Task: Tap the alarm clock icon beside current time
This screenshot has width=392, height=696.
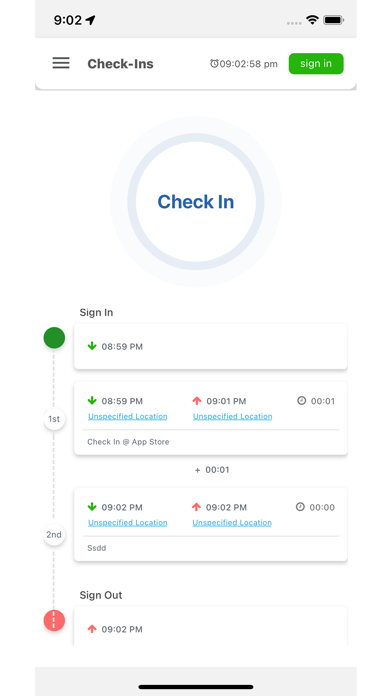Action: [214, 63]
